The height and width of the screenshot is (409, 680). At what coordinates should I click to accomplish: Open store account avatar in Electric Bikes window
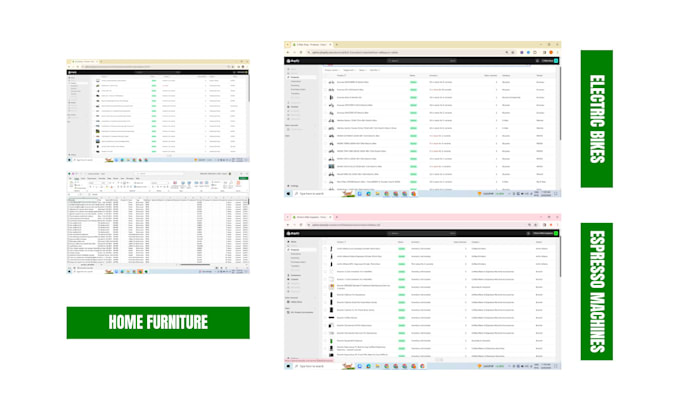(x=556, y=61)
